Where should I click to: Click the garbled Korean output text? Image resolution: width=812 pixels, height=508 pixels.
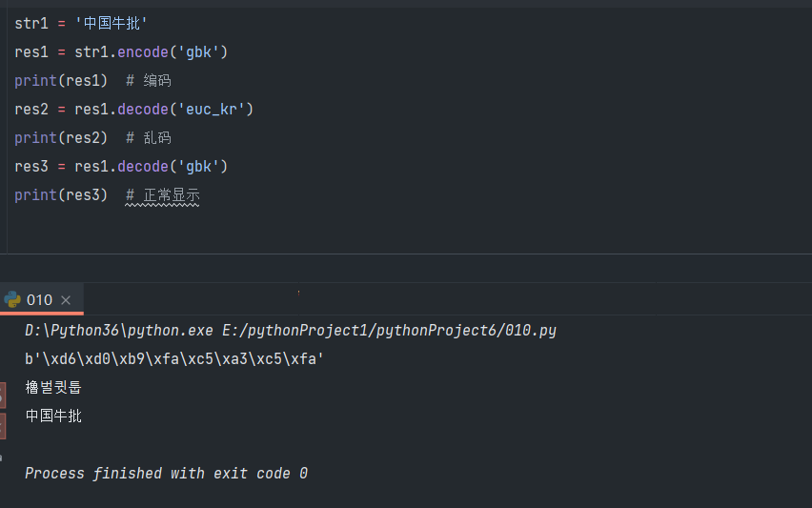(53, 388)
